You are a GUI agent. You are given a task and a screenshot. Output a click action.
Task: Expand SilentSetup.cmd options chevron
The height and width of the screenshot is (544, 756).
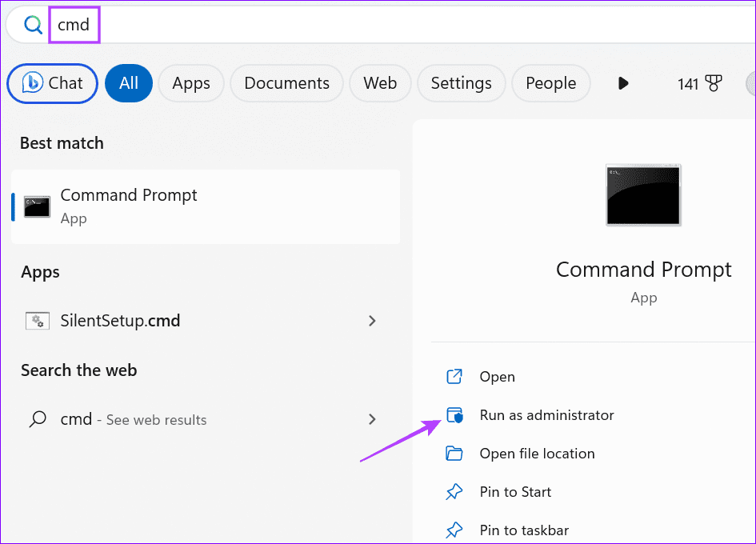click(x=372, y=321)
